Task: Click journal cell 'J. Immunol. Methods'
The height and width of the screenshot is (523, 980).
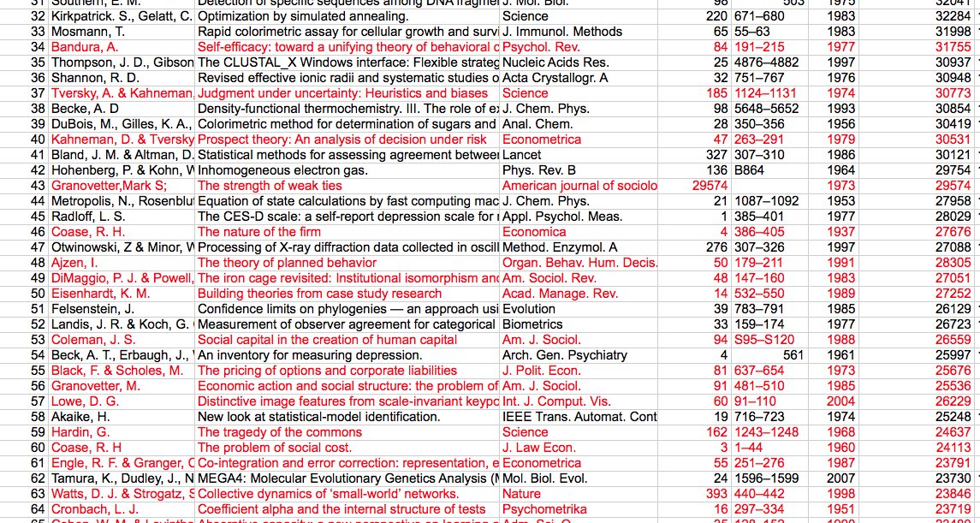Action: 579,31
